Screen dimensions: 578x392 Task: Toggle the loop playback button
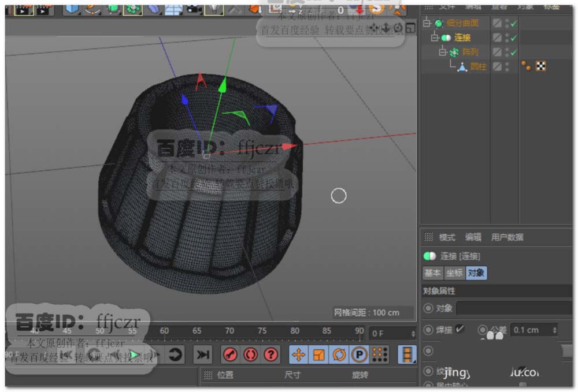(175, 354)
